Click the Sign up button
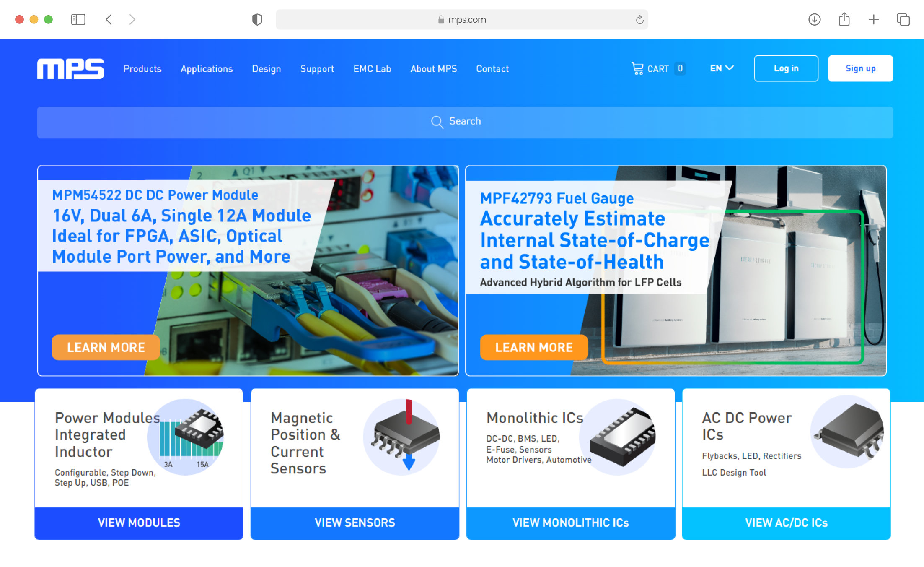The height and width of the screenshot is (567, 924). [x=860, y=68]
